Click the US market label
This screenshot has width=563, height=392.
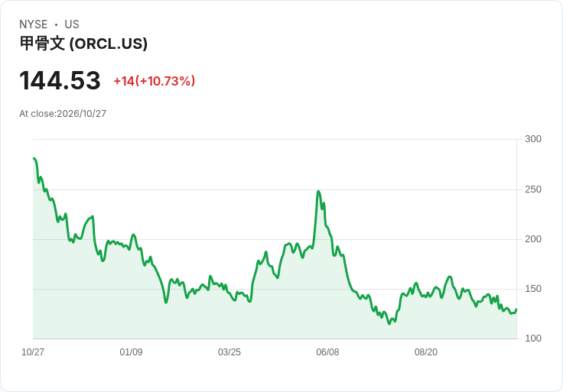point(72,24)
